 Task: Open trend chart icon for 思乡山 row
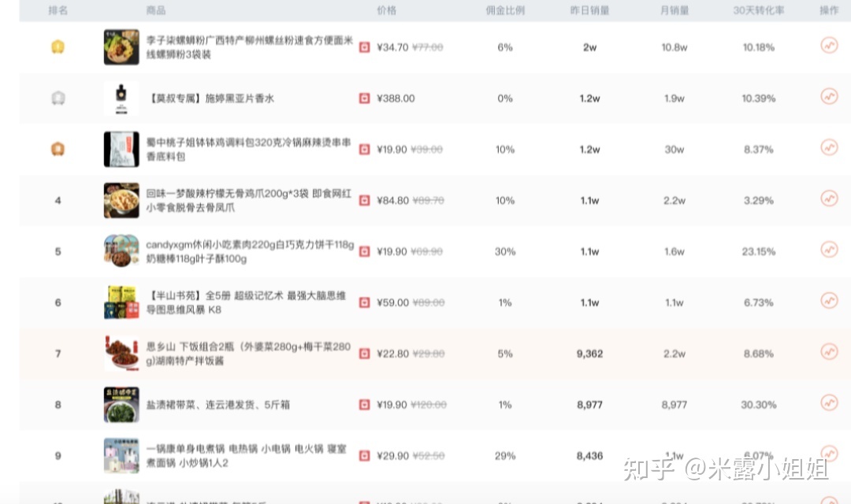[829, 351]
